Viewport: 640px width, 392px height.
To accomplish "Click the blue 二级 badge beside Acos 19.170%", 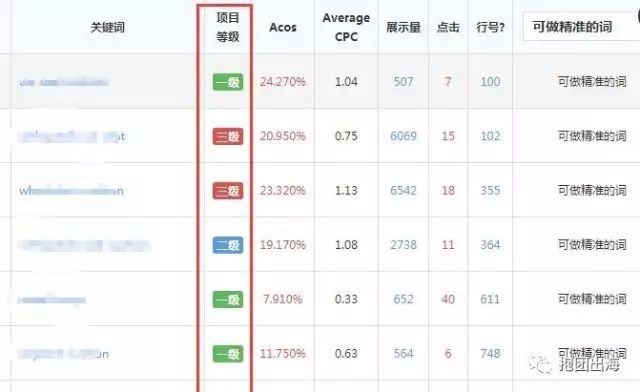I will [228, 245].
